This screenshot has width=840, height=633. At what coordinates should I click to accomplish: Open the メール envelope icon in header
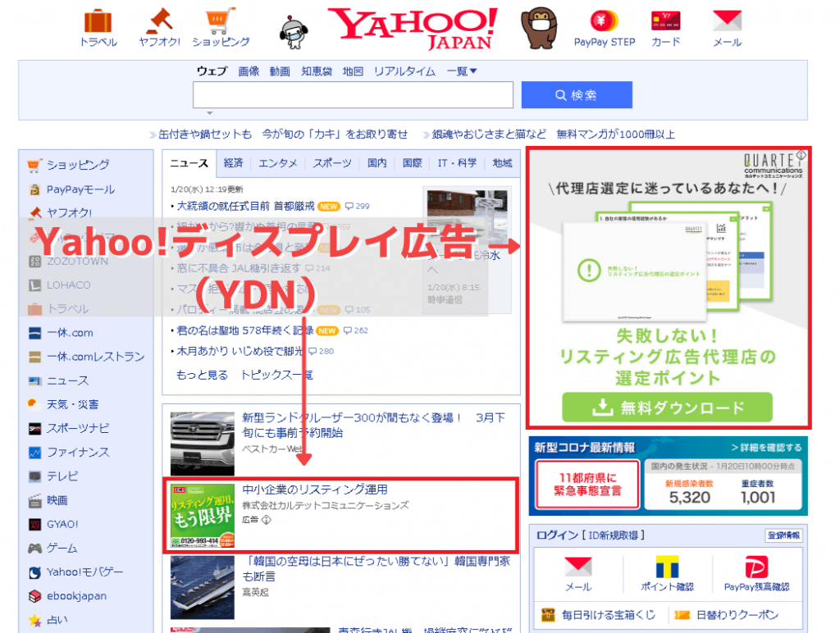pos(727,20)
